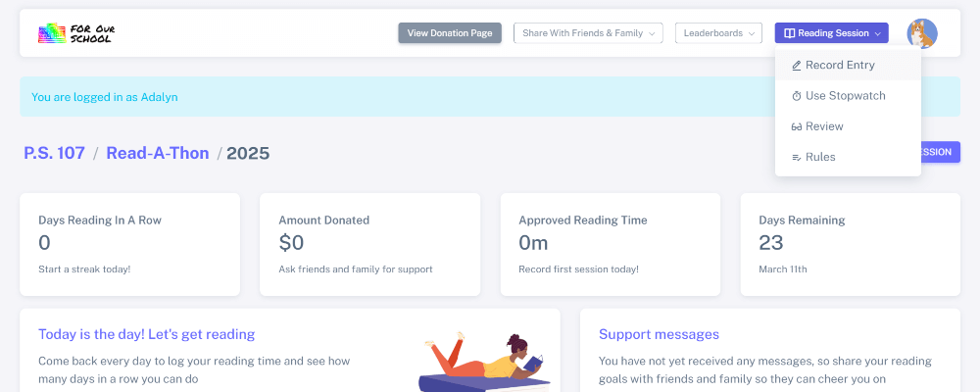Open the Leaderboards dropdown
The height and width of the screenshot is (392, 980).
click(718, 33)
